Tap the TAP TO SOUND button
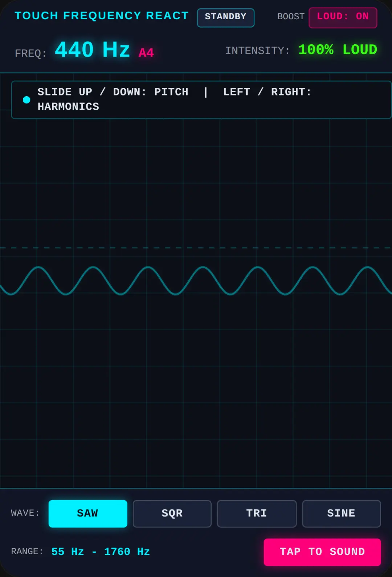Image resolution: width=392 pixels, height=577 pixels. pos(322,552)
